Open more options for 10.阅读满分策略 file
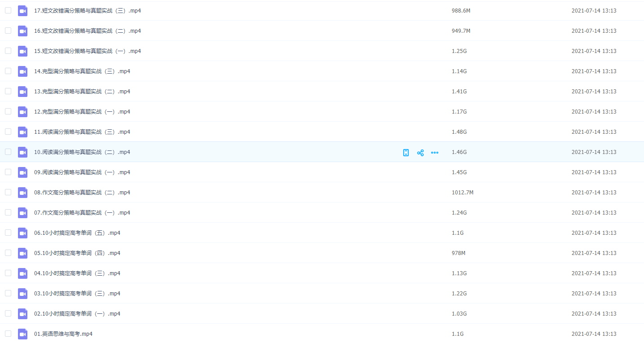Screen dimensions: 644x343 point(435,153)
